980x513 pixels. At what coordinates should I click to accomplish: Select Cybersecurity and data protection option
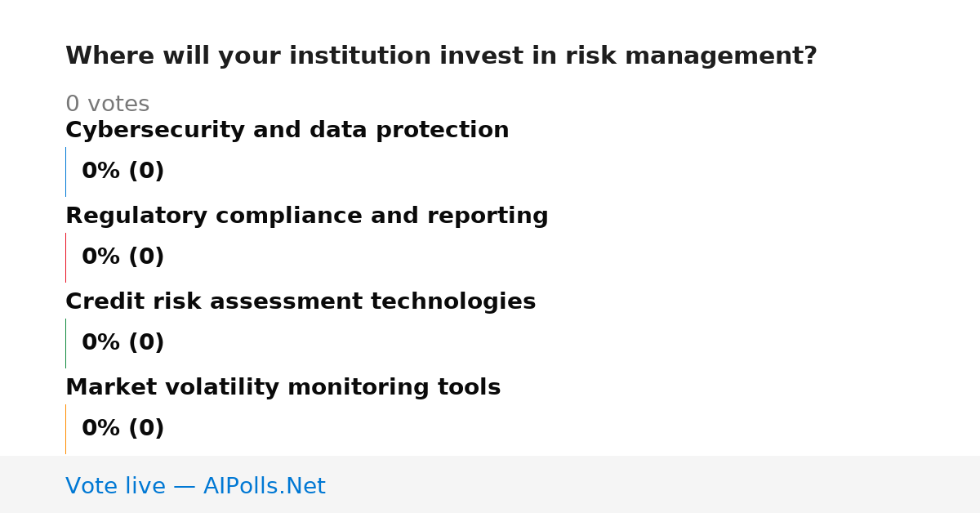(x=287, y=131)
